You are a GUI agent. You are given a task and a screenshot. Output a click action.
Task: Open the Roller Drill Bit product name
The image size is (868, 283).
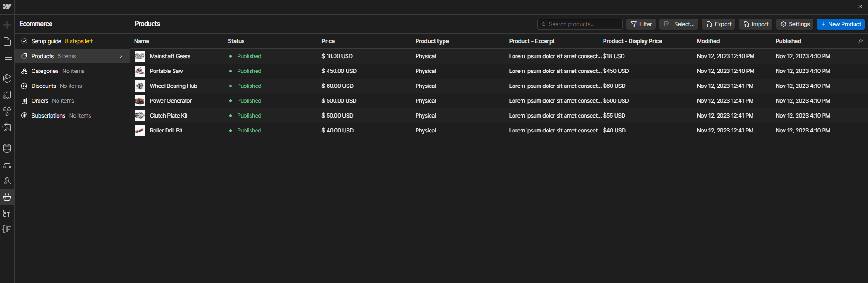(x=166, y=131)
